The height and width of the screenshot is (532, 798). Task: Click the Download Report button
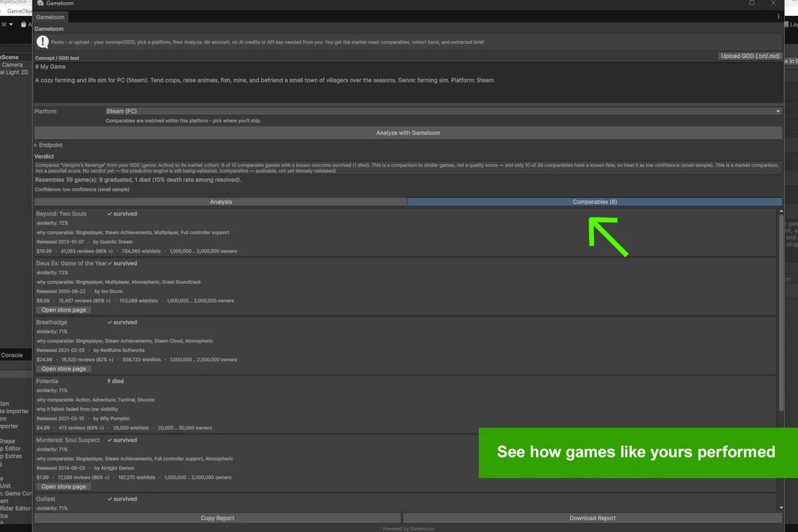coord(593,518)
